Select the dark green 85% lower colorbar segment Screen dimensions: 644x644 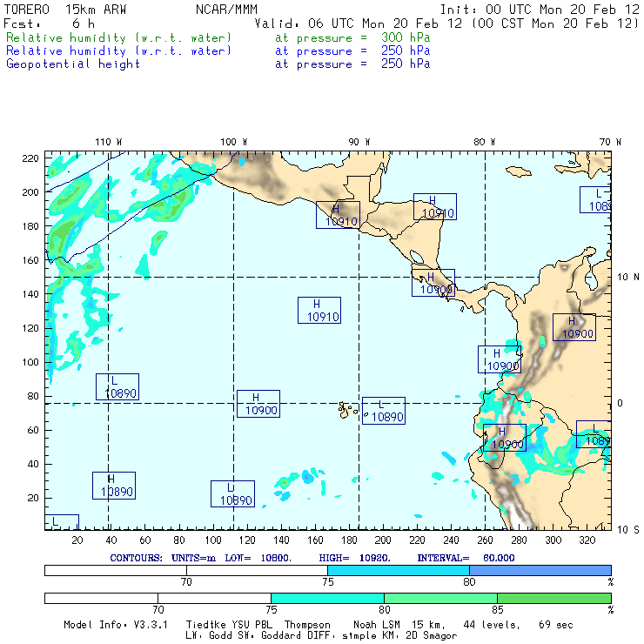tap(553, 599)
